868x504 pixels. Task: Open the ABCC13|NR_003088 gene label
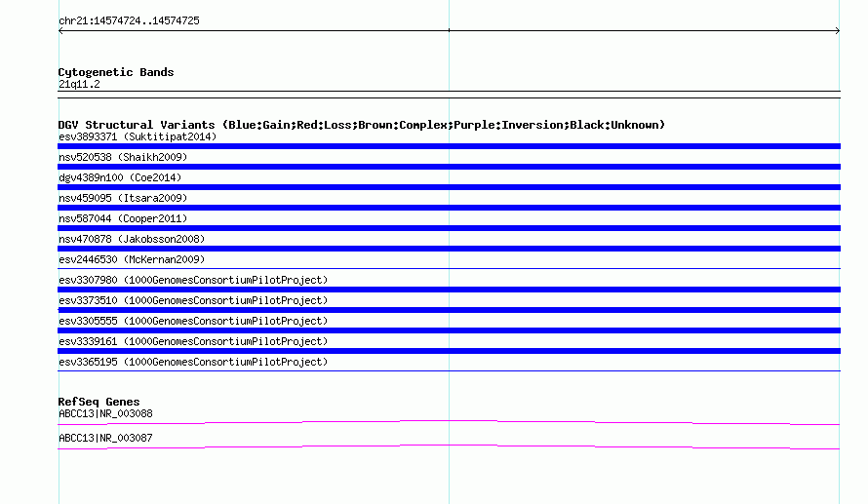click(105, 413)
